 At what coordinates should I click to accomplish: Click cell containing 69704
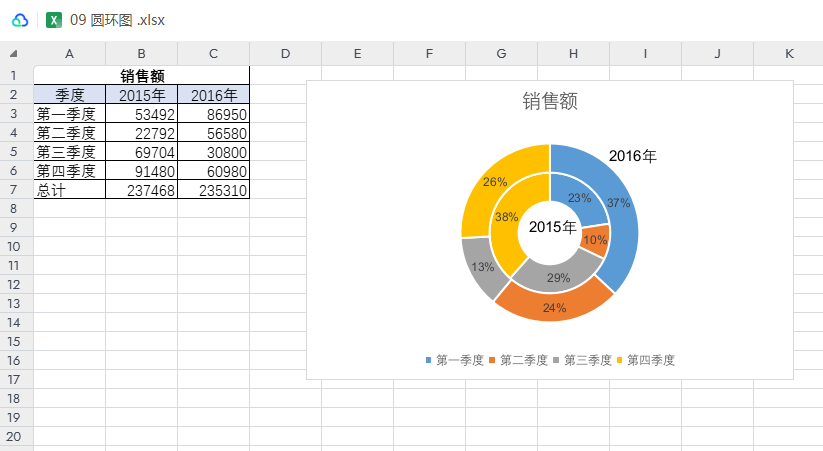click(x=141, y=152)
